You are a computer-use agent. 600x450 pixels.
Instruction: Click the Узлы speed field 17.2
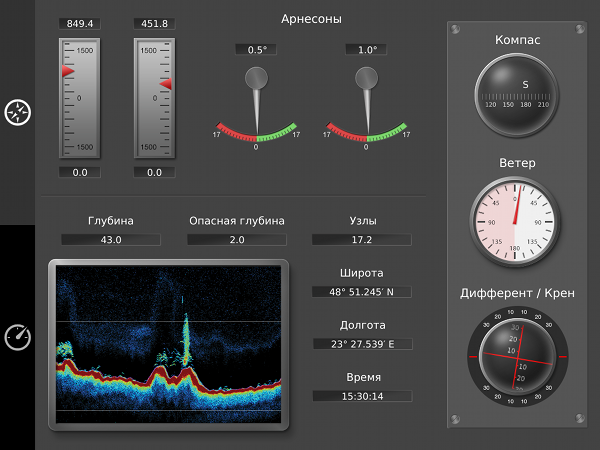coord(361,240)
